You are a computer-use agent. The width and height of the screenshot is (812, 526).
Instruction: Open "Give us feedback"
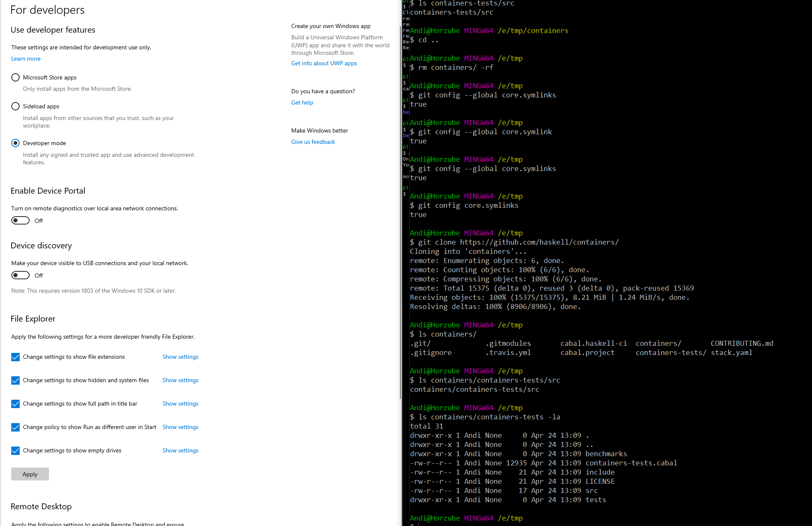(313, 142)
